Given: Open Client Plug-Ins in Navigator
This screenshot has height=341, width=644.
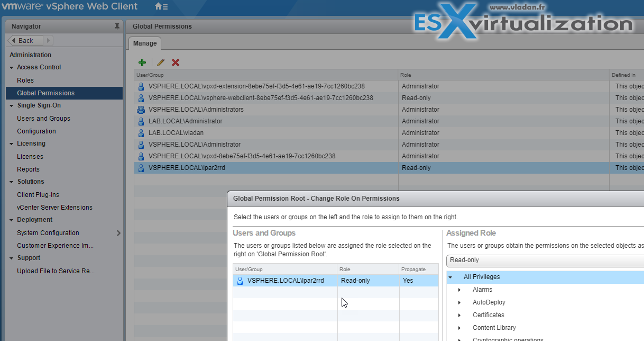Looking at the screenshot, I should 38,195.
